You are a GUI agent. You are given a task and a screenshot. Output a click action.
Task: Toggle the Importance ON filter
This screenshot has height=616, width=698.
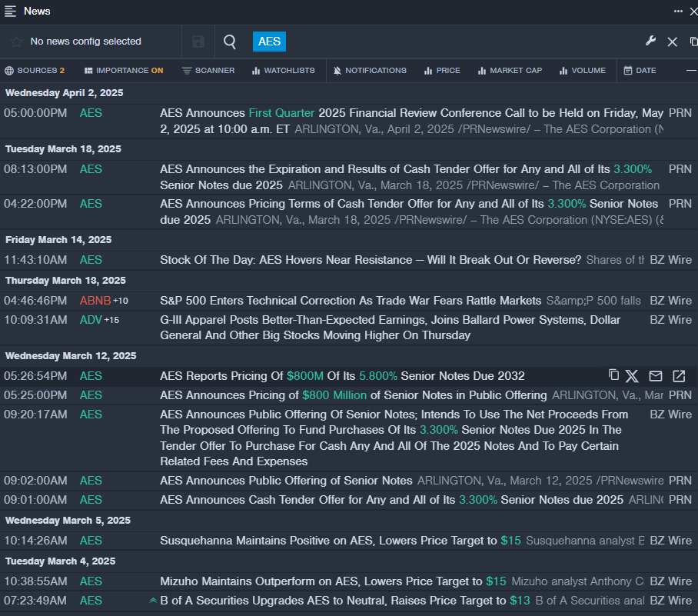click(124, 71)
